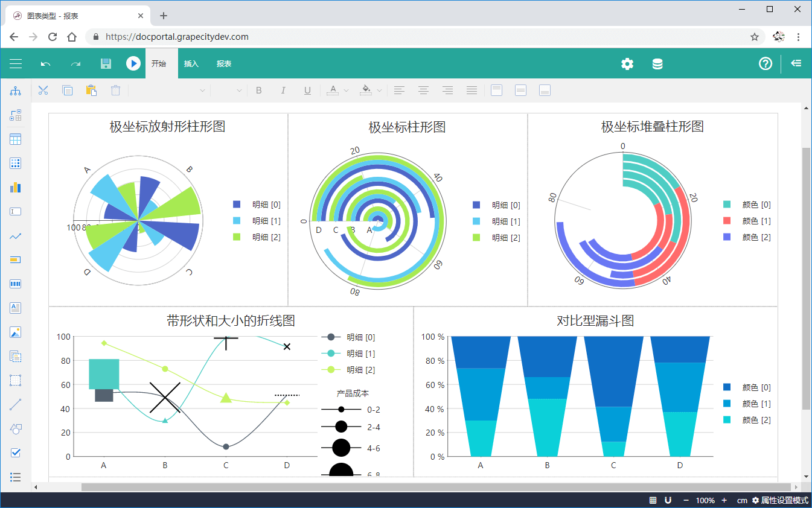Screen dimensions: 812x508
Task: Collapse the right panel arrow icon
Action: [x=796, y=63]
